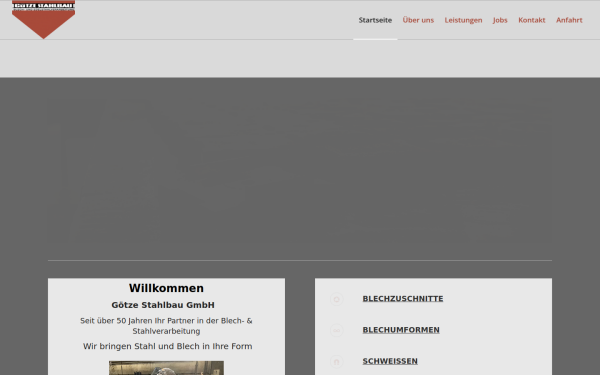Open the Kontakt page
The image size is (600, 375).
coord(532,20)
